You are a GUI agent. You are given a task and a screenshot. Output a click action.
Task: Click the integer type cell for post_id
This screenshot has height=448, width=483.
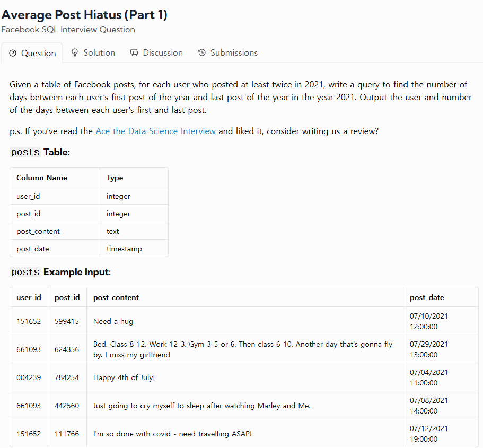134,214
